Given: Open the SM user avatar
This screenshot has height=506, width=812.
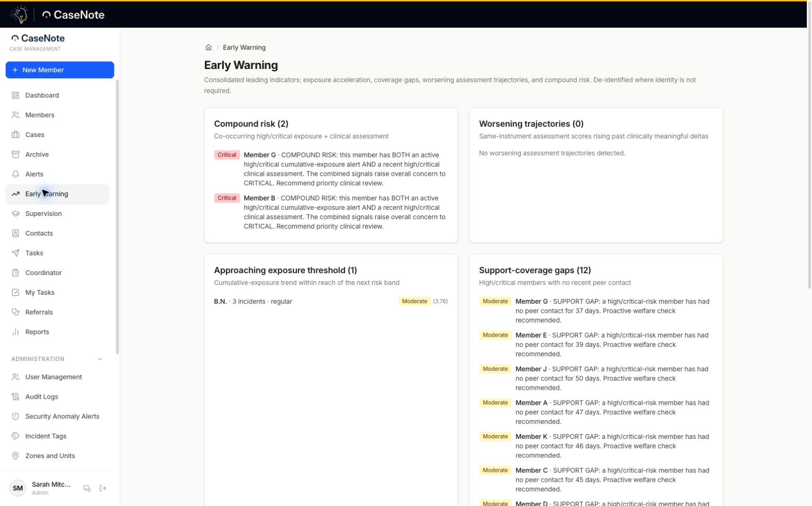Looking at the screenshot, I should 18,489.
